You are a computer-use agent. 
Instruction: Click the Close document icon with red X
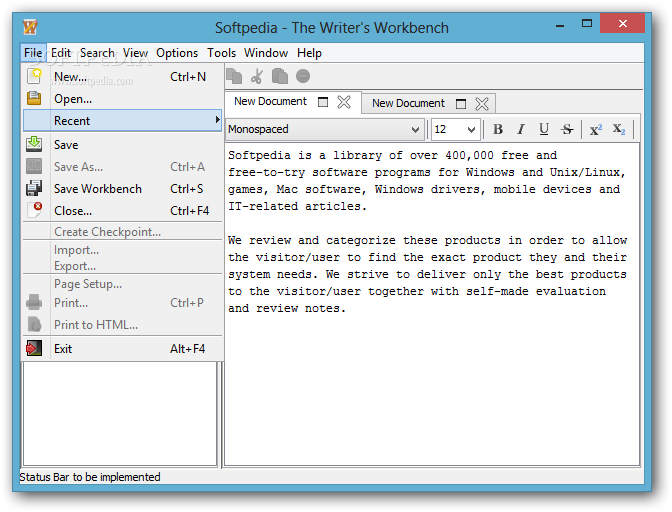tap(34, 210)
